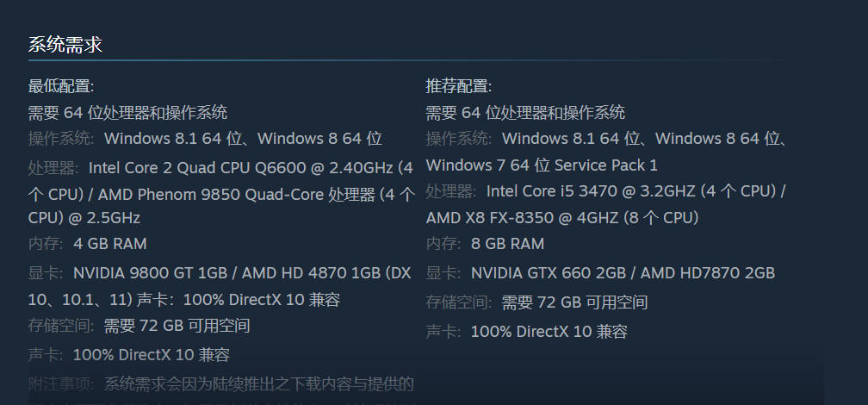Click the 8 GB RAM text
Viewport: 868px width, 405px height.
click(508, 244)
